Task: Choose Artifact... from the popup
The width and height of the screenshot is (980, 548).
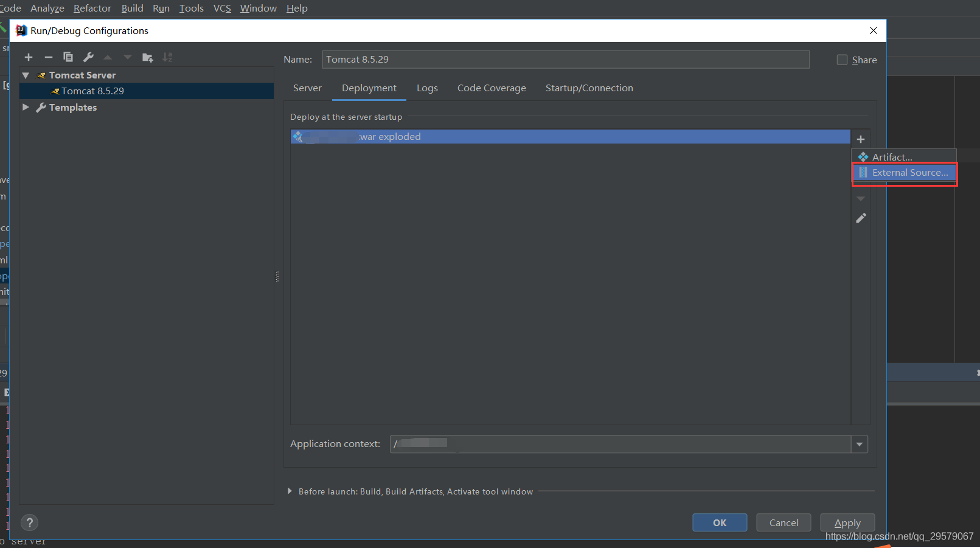Action: (904, 157)
